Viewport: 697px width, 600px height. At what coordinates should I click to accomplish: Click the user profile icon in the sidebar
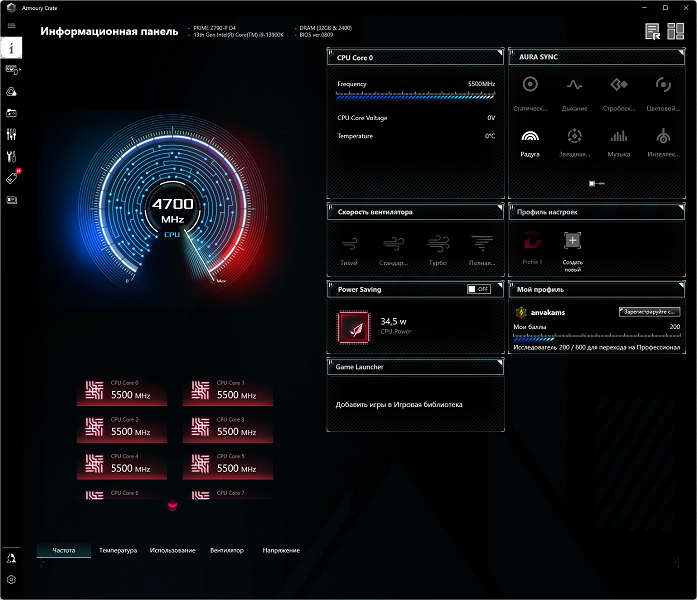point(12,557)
